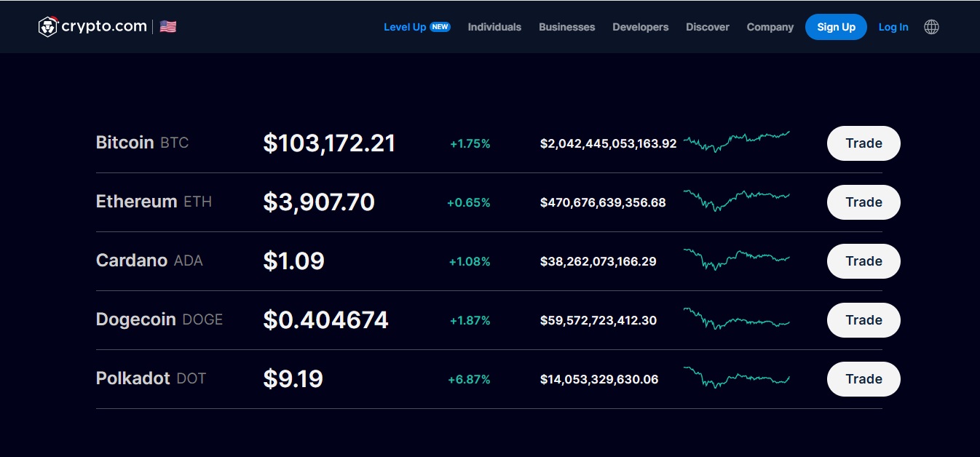Click the Trade button for Bitcoin
The width and height of the screenshot is (980, 457).
pos(864,143)
